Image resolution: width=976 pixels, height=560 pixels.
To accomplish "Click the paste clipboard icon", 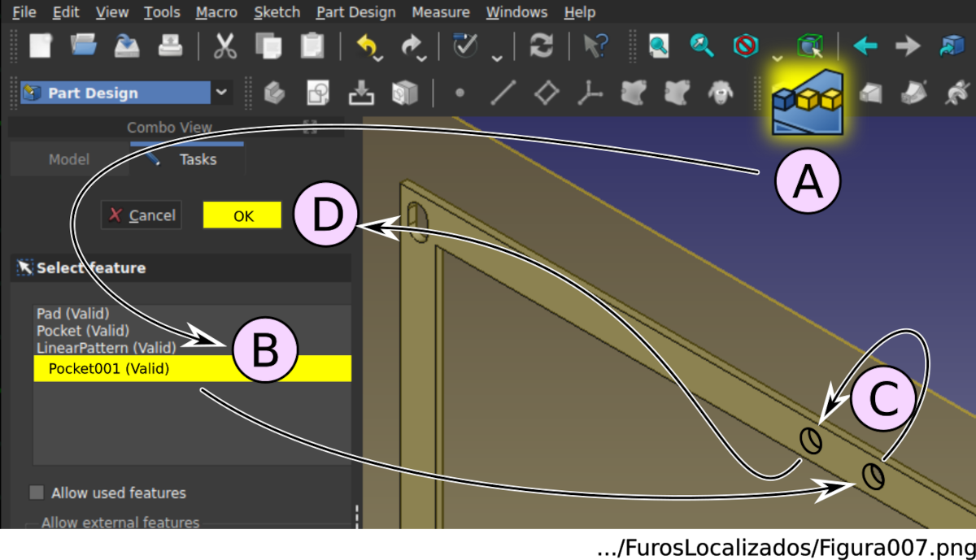I will [312, 46].
